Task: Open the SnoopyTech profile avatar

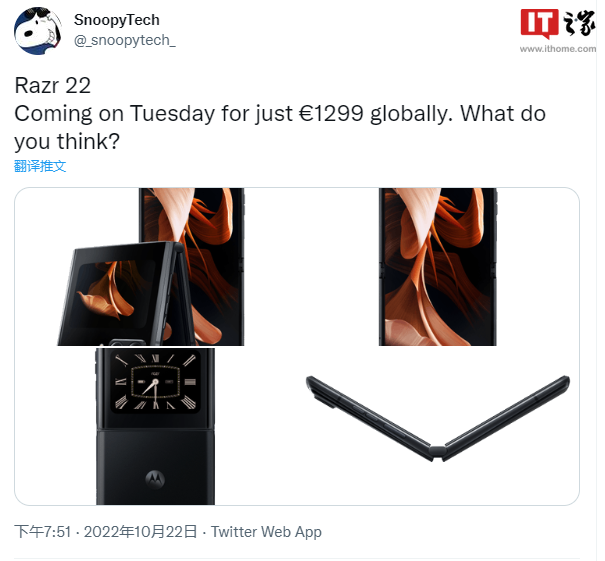Action: tap(38, 30)
